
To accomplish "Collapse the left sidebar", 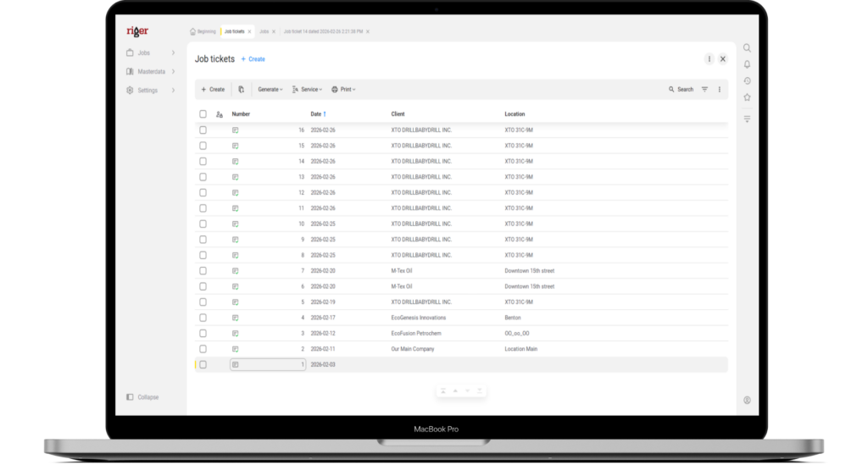I will click(x=142, y=397).
